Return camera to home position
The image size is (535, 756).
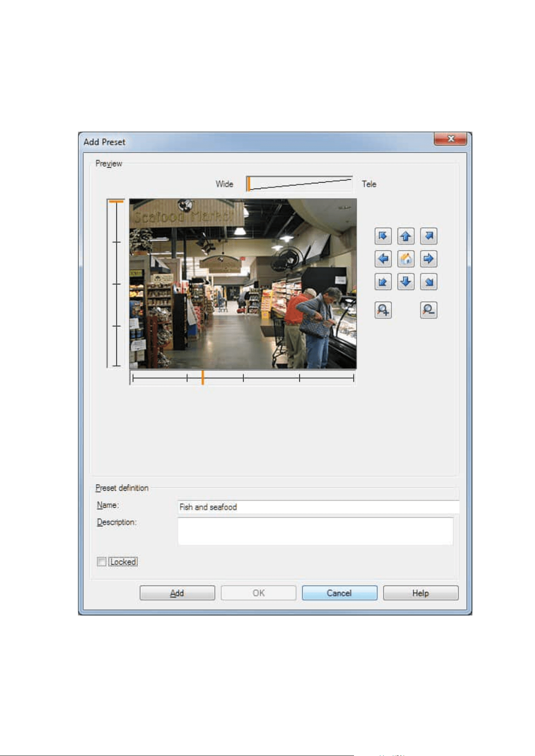tap(406, 259)
